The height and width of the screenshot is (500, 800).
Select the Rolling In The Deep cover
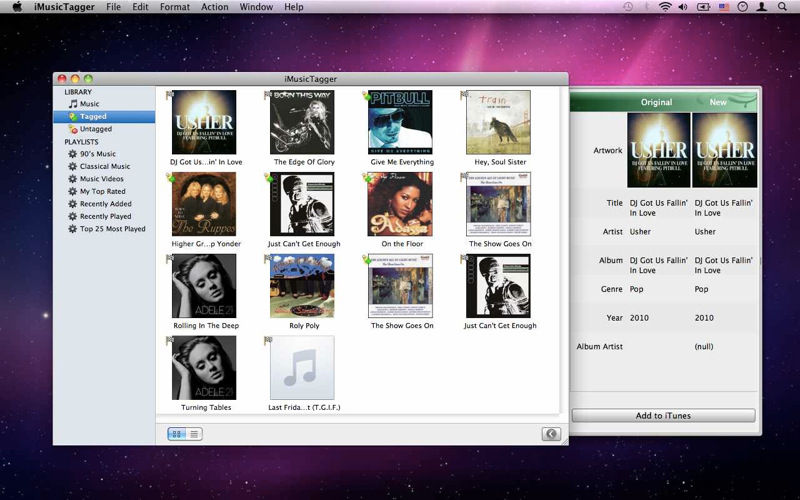(x=204, y=286)
